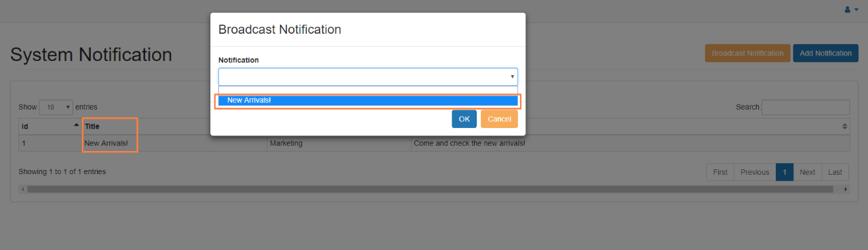Click the horizontal table scrollbar

[x=430, y=189]
